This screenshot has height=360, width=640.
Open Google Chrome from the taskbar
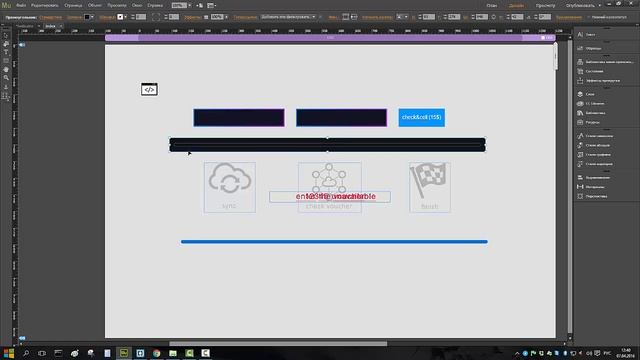point(156,353)
